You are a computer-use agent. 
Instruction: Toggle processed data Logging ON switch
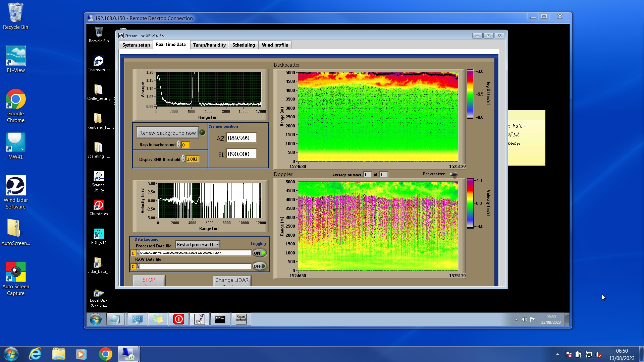pyautogui.click(x=260, y=253)
